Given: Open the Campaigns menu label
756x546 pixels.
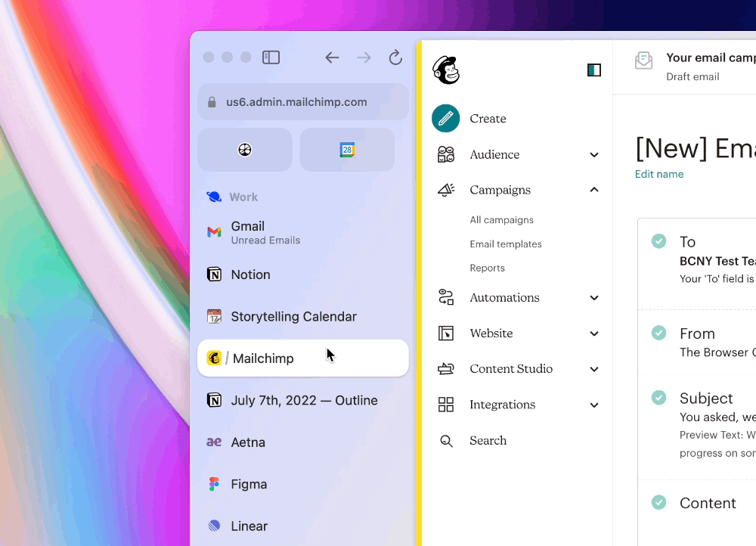Looking at the screenshot, I should tap(500, 190).
